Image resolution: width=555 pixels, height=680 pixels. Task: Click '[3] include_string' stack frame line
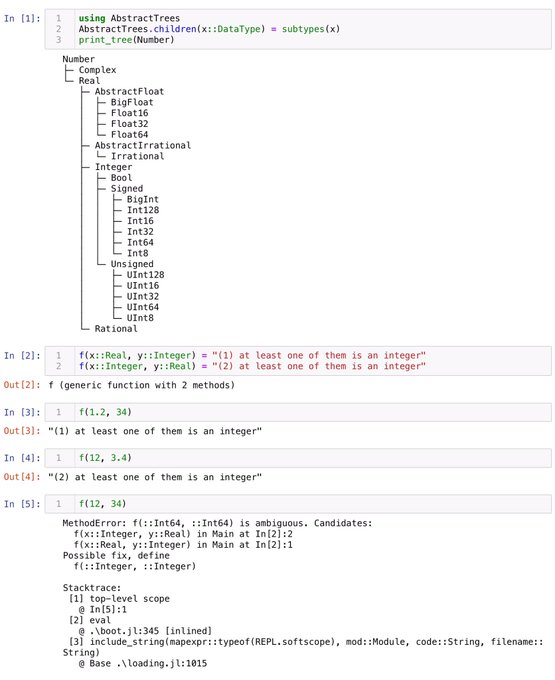tap(303, 647)
